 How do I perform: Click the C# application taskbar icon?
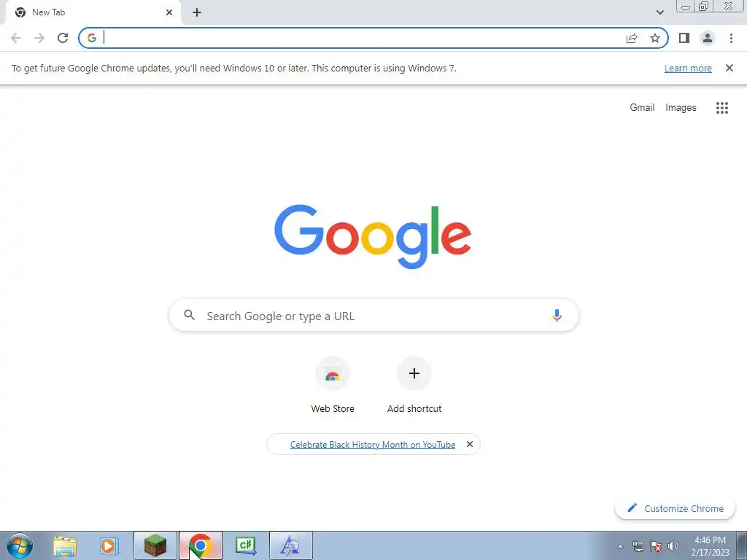pos(246,546)
